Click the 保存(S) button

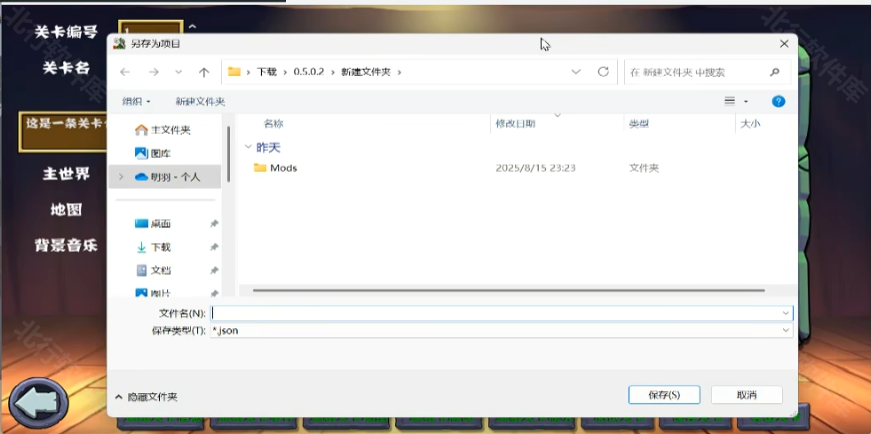664,395
